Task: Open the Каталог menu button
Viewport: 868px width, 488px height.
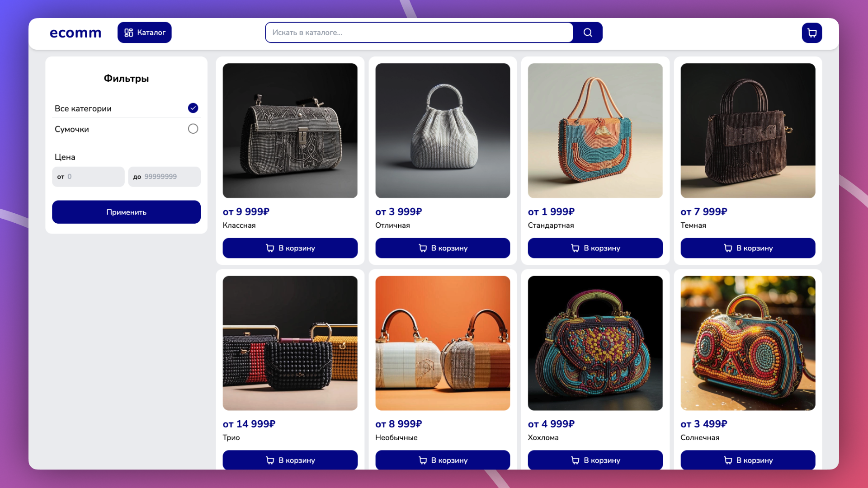Action: 144,33
